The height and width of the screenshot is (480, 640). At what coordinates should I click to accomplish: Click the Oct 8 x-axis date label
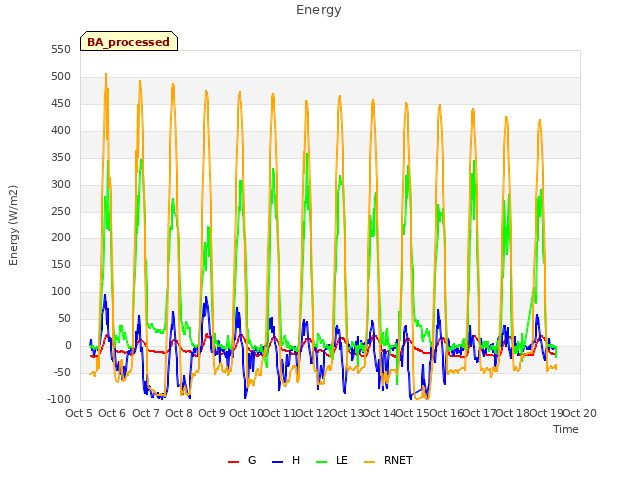(x=179, y=413)
